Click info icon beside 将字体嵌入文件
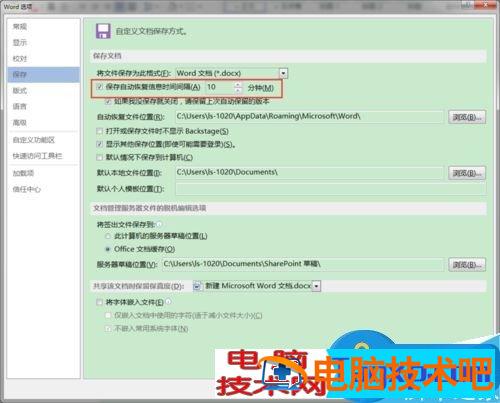Image resolution: width=500 pixels, height=403 pixels. [x=169, y=302]
